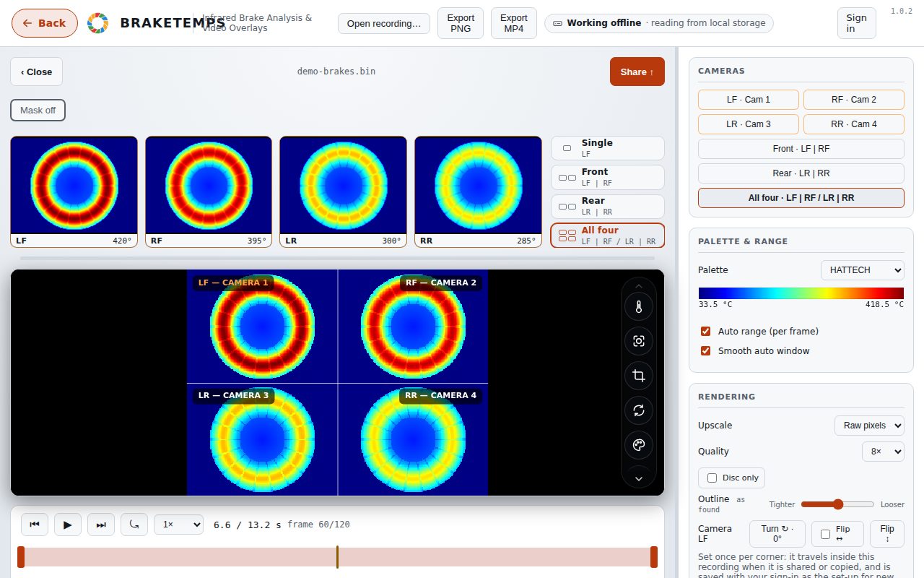Image resolution: width=924 pixels, height=578 pixels.
Task: Switch to Rear LR | RR layout
Action: (607, 206)
